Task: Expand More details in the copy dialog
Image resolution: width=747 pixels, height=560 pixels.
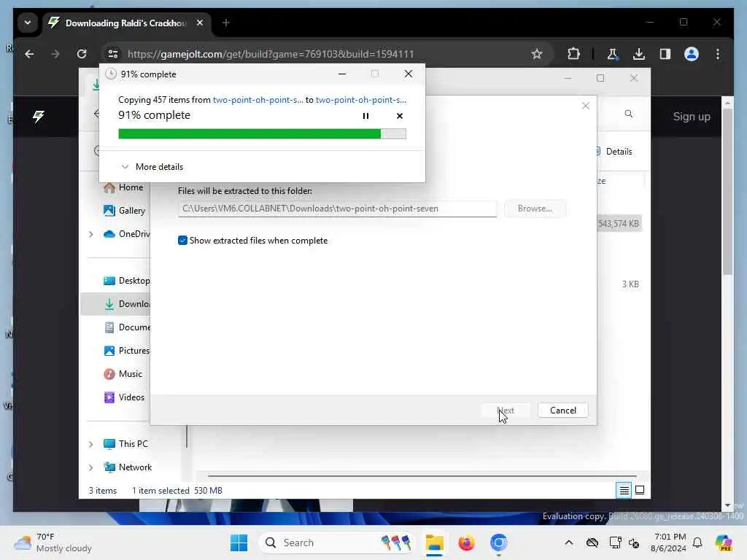Action: (152, 167)
